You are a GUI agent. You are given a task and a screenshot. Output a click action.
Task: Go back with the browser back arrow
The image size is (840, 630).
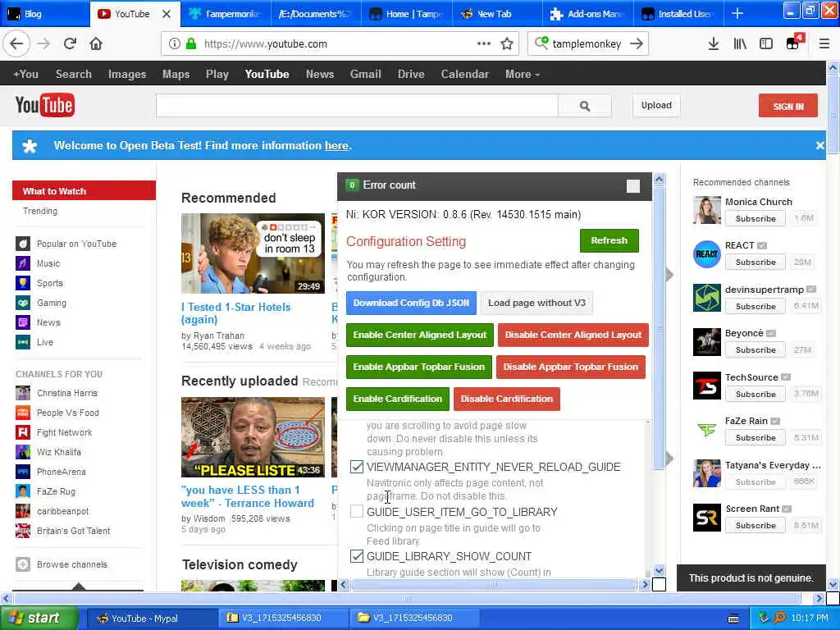point(16,43)
